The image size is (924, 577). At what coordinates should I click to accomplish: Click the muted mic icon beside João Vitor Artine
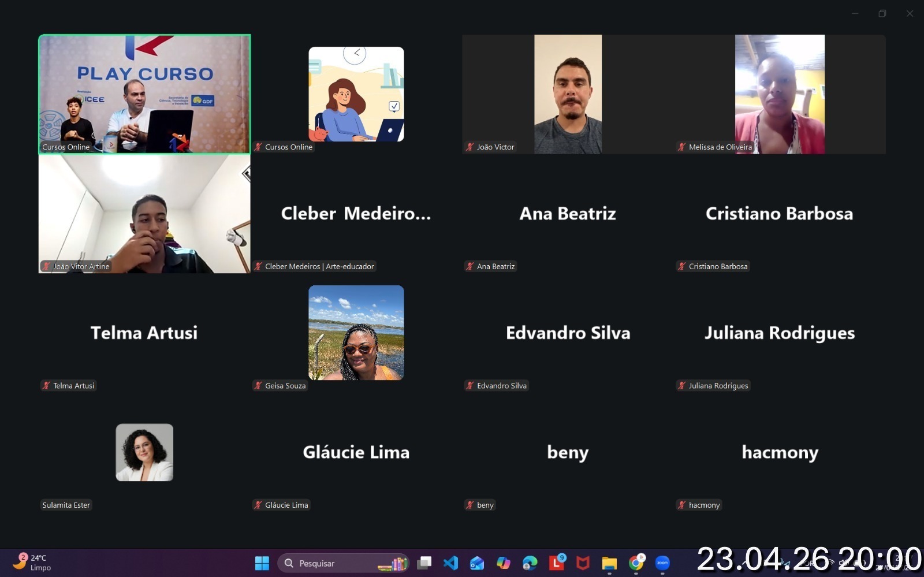point(46,266)
